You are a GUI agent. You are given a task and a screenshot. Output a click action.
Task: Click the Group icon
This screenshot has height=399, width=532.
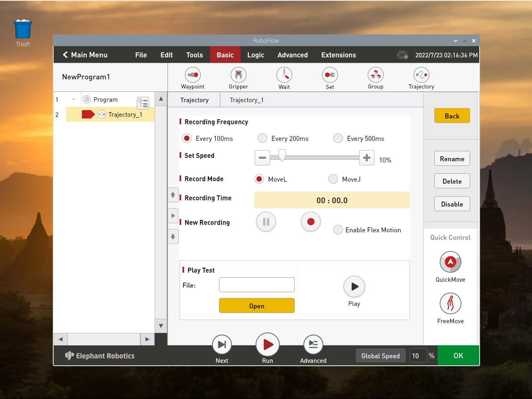click(x=375, y=75)
